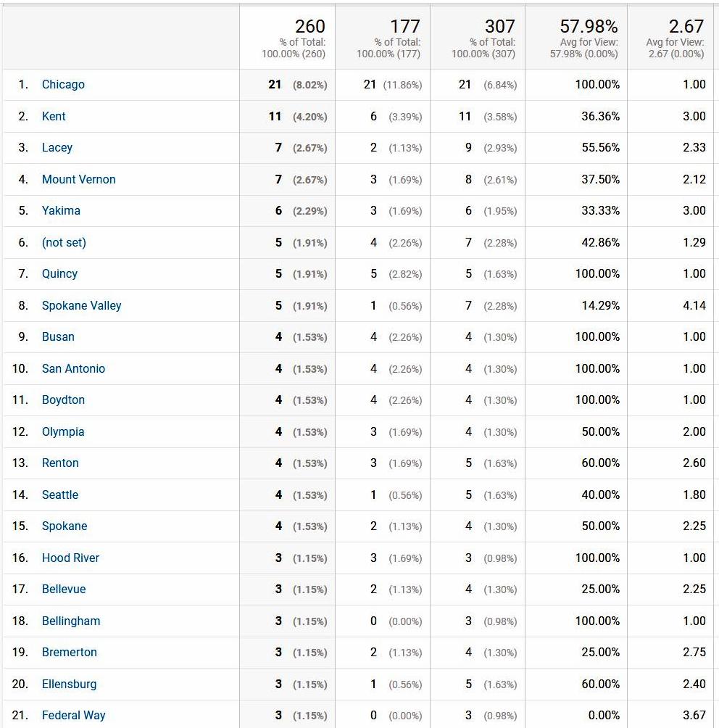Click the Bellevue city link
This screenshot has width=719, height=728.
[64, 590]
